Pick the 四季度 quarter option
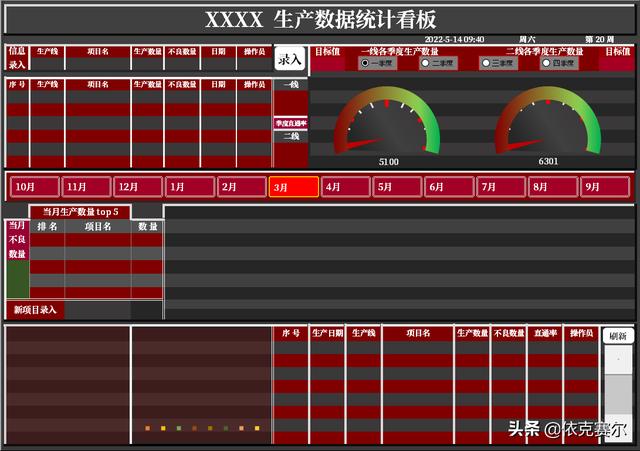 point(546,63)
